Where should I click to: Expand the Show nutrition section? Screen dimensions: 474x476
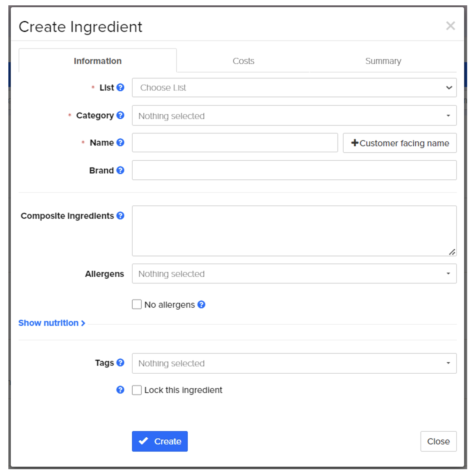[x=52, y=323]
